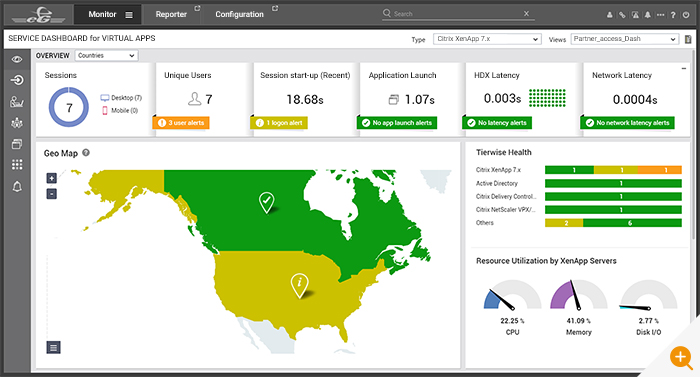Click yellow segment of Others health bar
This screenshot has height=377, width=700.
pos(564,223)
